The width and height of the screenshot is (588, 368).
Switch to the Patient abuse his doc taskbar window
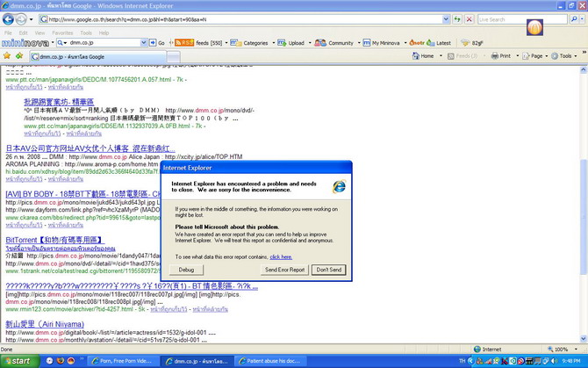[x=271, y=361]
